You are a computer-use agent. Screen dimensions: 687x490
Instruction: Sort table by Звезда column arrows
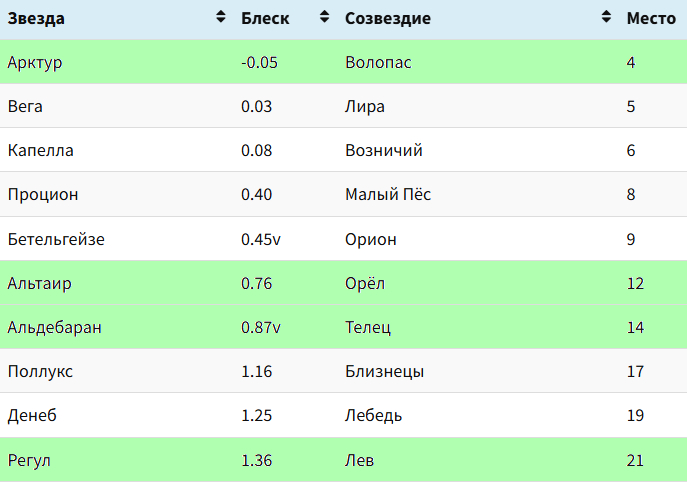coord(221,17)
